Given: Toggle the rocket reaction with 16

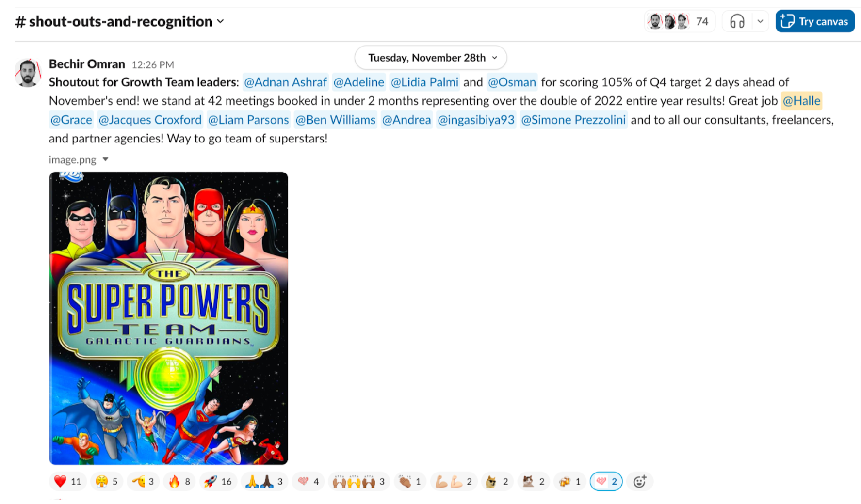Looking at the screenshot, I should [218, 481].
